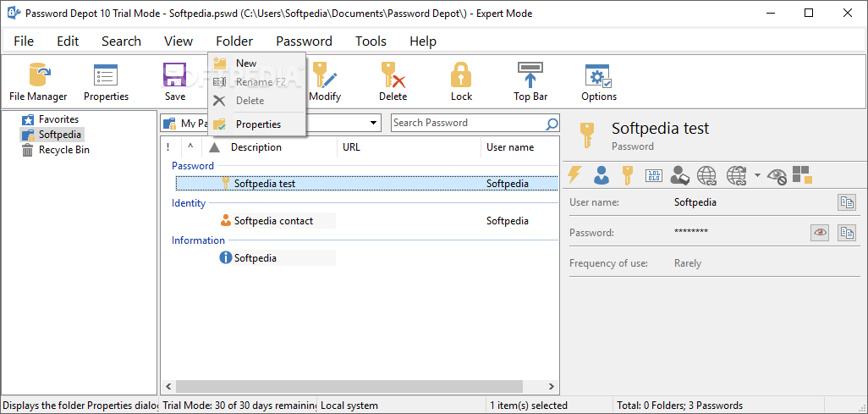
Task: Click the globe with refresh arrow icon
Action: [737, 176]
